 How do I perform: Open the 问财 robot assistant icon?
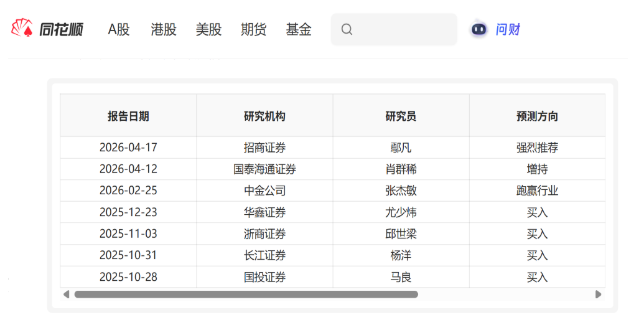(478, 29)
